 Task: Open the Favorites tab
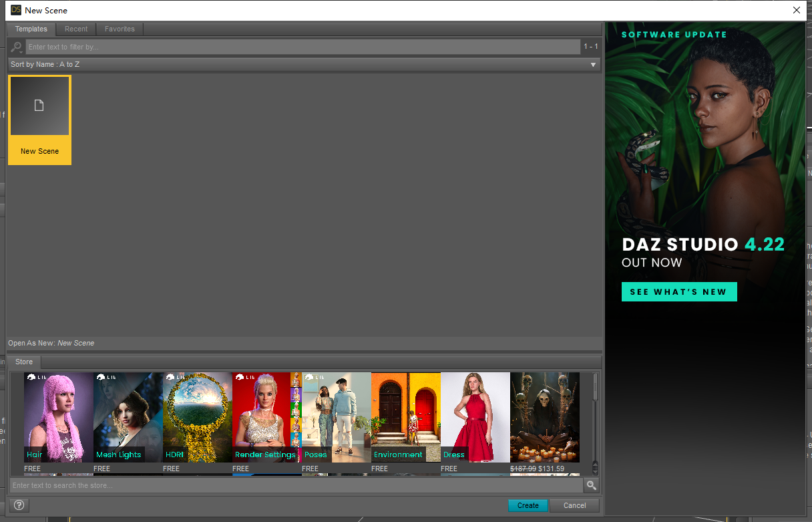(x=120, y=29)
